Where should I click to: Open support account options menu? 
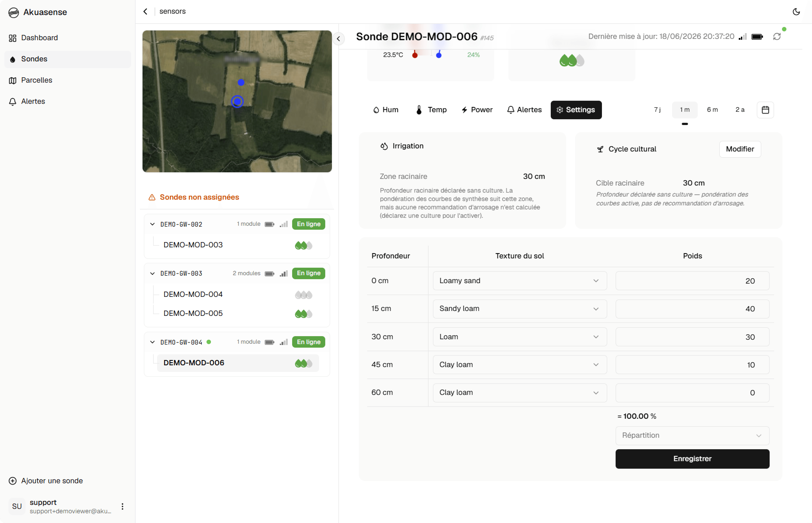(122, 506)
